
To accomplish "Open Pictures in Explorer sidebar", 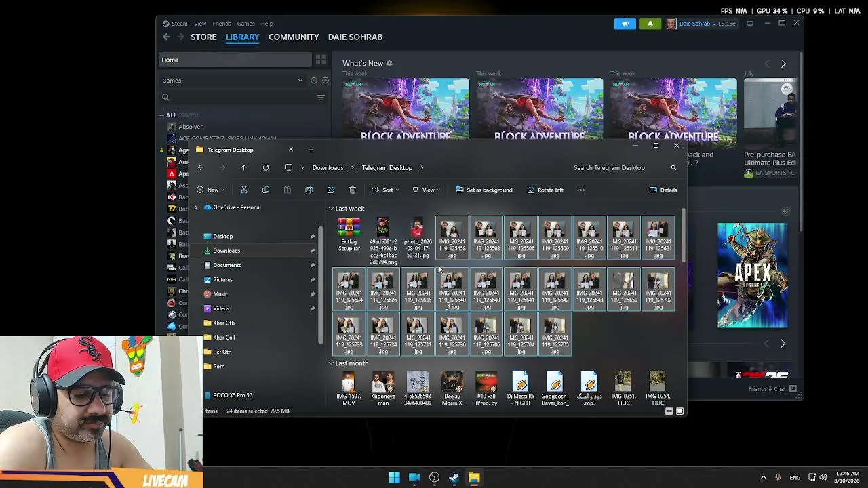I will tap(222, 280).
